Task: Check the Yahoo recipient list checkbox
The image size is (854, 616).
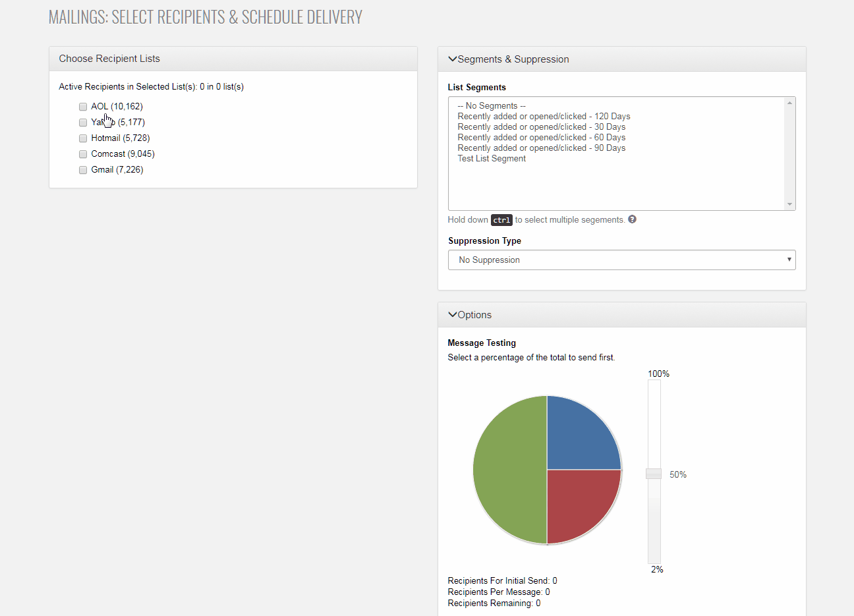Action: click(83, 123)
